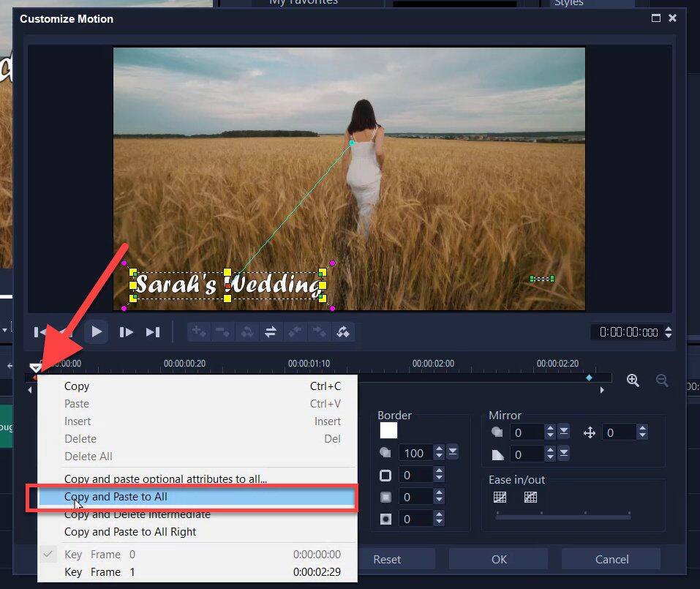Zoom out on the motion timeline
This screenshot has height=589, width=700.
pyautogui.click(x=662, y=380)
